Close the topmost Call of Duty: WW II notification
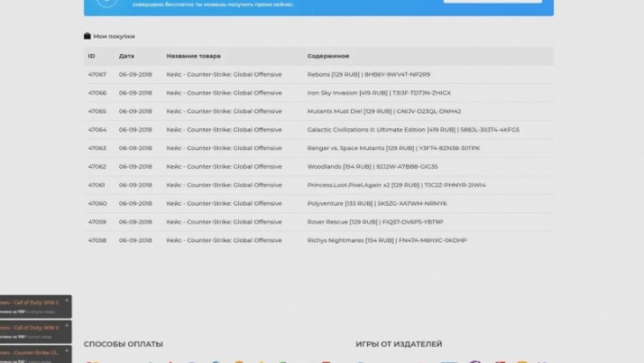644x363 pixels. click(x=68, y=300)
